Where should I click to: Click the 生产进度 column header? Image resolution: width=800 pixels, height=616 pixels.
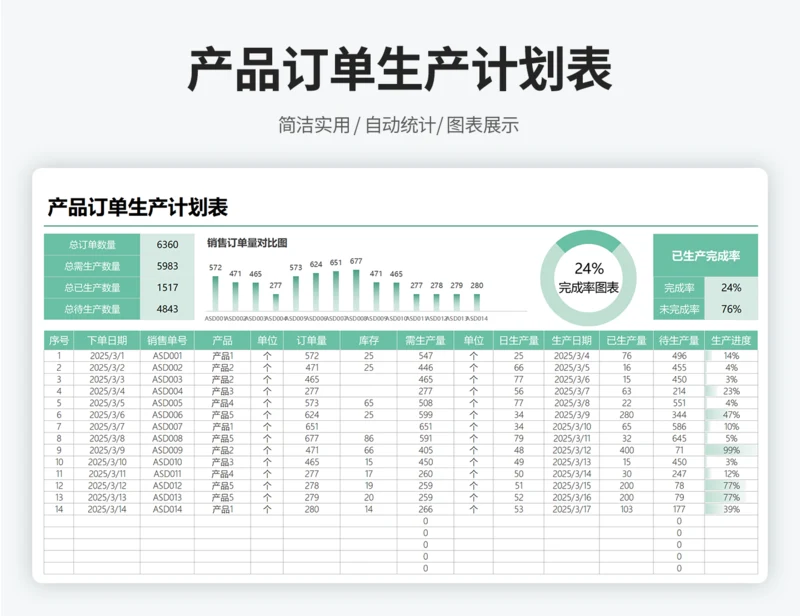pos(731,340)
